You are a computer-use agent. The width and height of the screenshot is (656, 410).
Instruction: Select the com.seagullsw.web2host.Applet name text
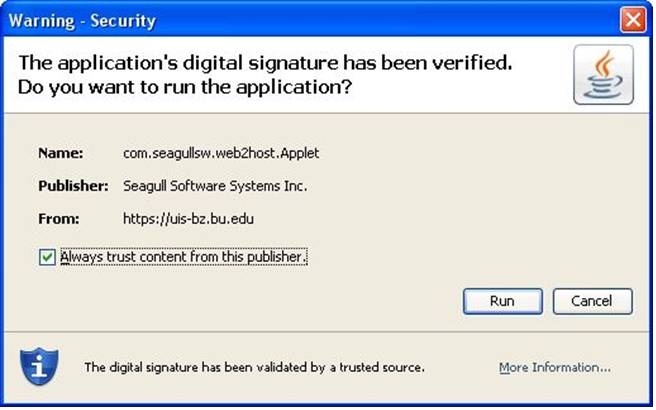(x=219, y=153)
